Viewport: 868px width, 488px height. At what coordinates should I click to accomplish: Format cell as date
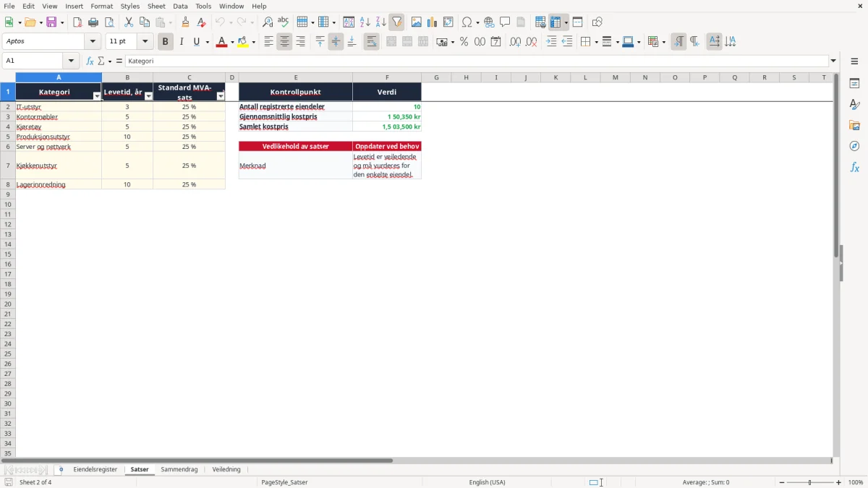click(495, 42)
